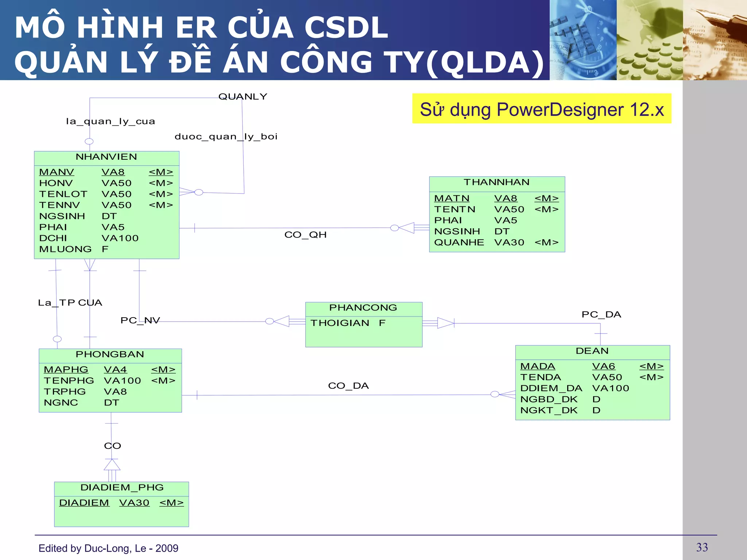
Task: Click the DIADIEM_PHG entity title
Action: point(122,487)
